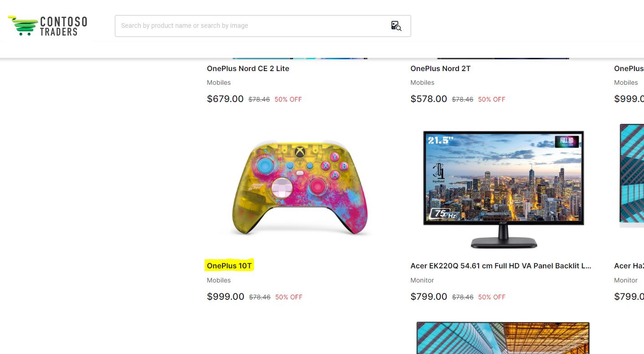Screen dimensions: 644x354
Task: Open the Acer EK220Q monitor product link
Action: pyautogui.click(x=500, y=266)
